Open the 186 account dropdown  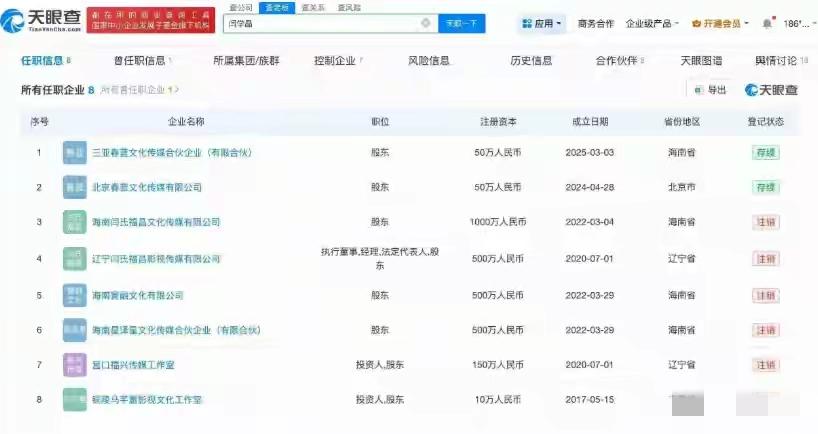click(x=799, y=23)
